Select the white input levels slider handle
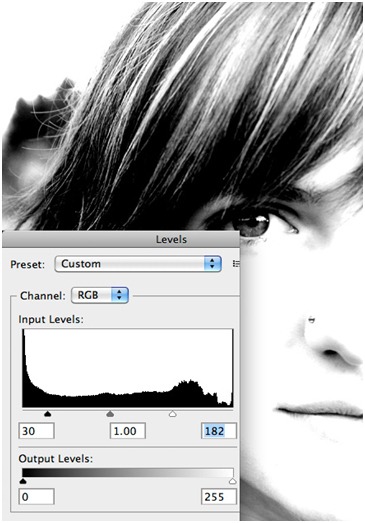365x523 pixels. click(x=172, y=414)
